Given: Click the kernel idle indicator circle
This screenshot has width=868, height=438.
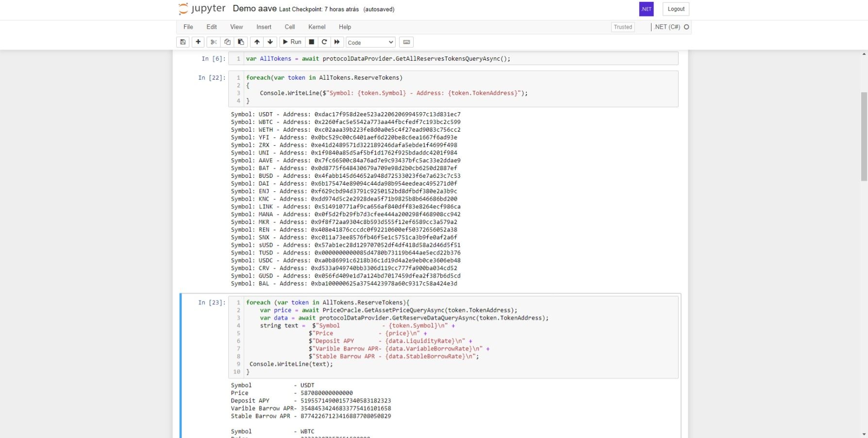Looking at the screenshot, I should [x=686, y=27].
